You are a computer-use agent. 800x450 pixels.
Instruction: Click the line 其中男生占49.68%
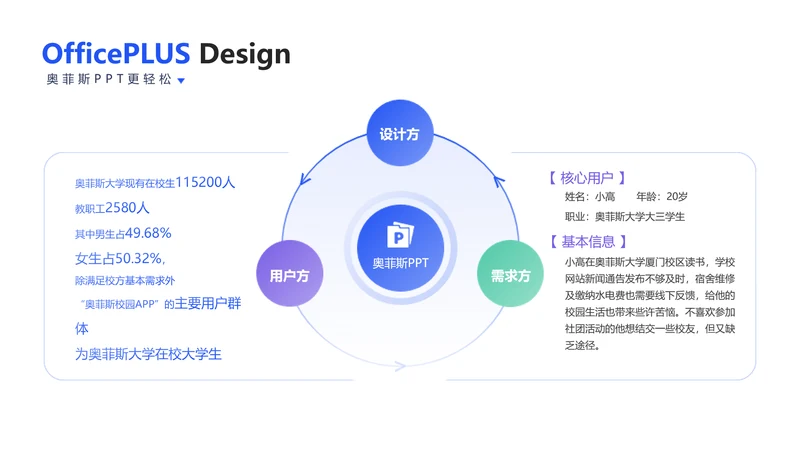point(123,233)
